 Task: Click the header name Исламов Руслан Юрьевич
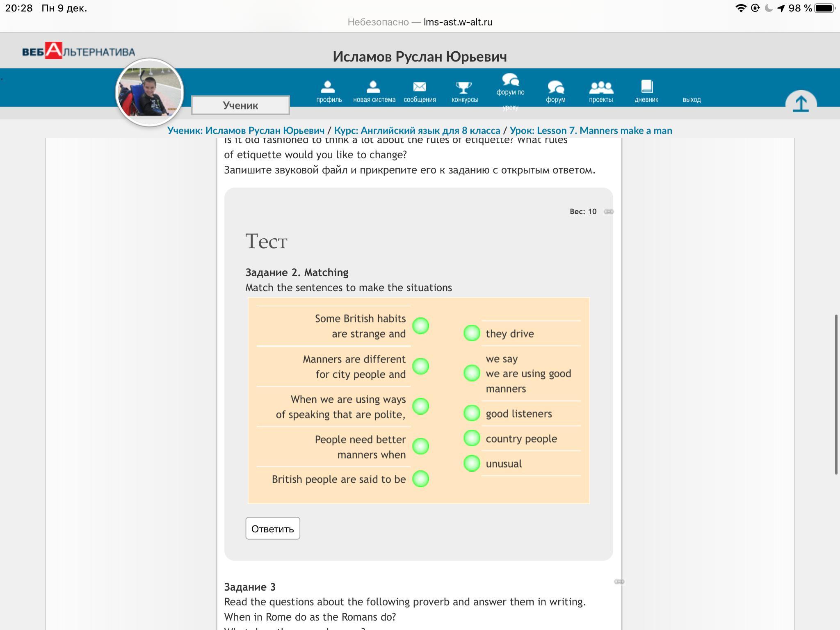(420, 57)
